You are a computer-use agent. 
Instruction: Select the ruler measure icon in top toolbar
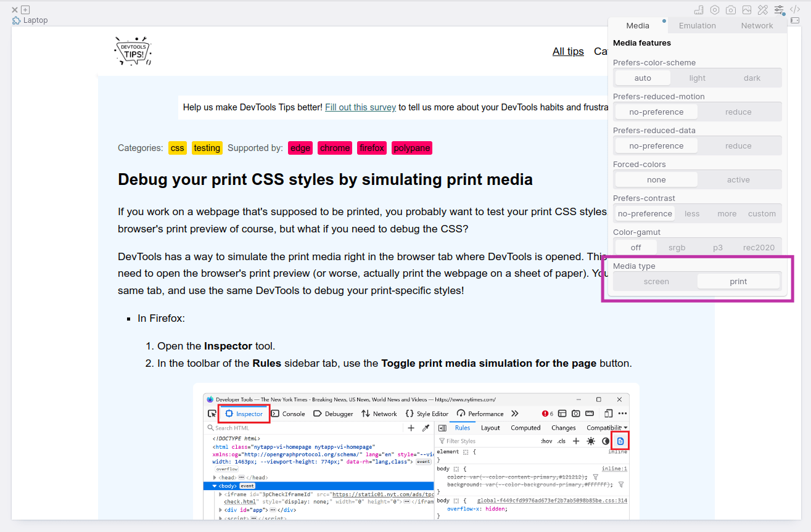(x=699, y=10)
